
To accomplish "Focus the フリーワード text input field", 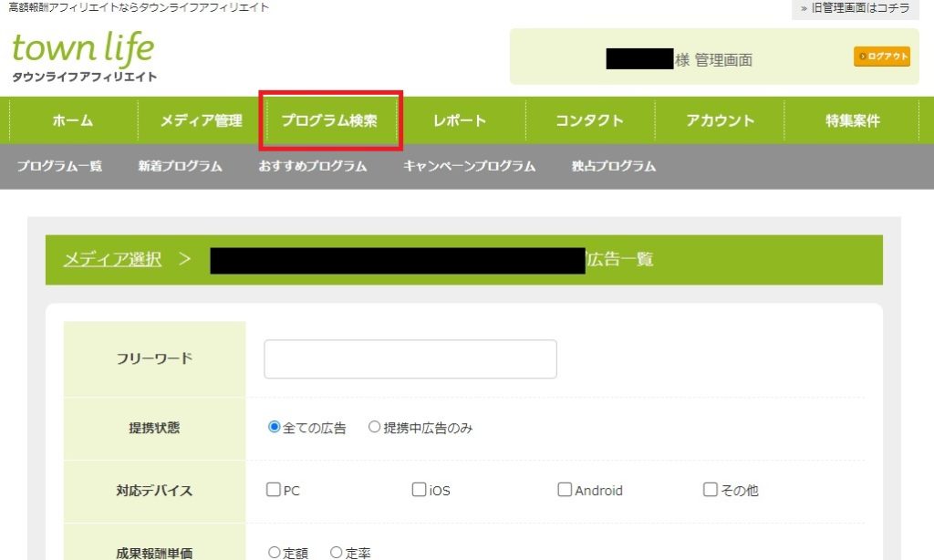I will 410,359.
